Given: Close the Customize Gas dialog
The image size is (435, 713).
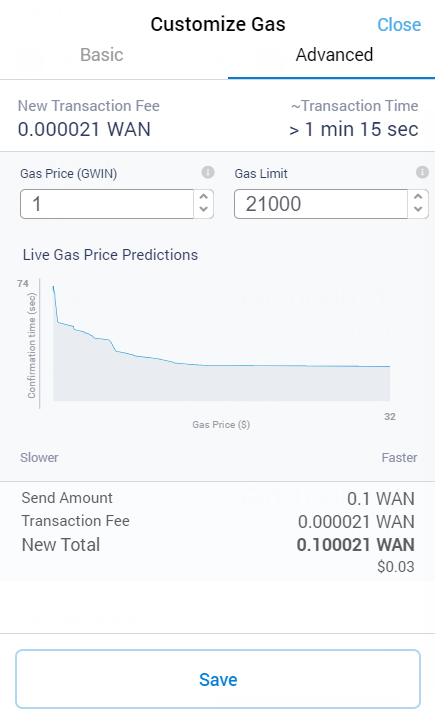Looking at the screenshot, I should 399,25.
